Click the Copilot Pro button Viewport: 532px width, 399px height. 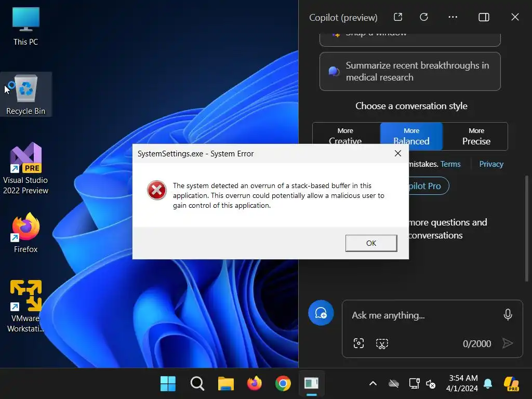click(x=428, y=186)
